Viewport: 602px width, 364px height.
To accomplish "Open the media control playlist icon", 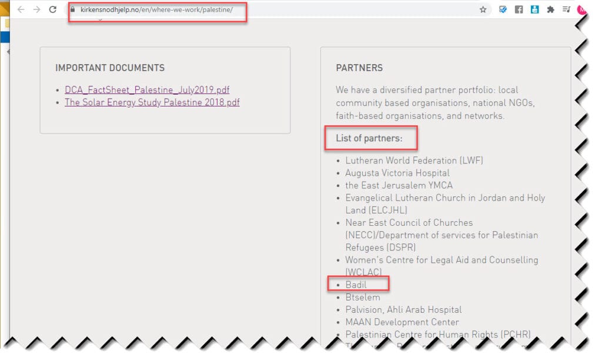I will (566, 9).
